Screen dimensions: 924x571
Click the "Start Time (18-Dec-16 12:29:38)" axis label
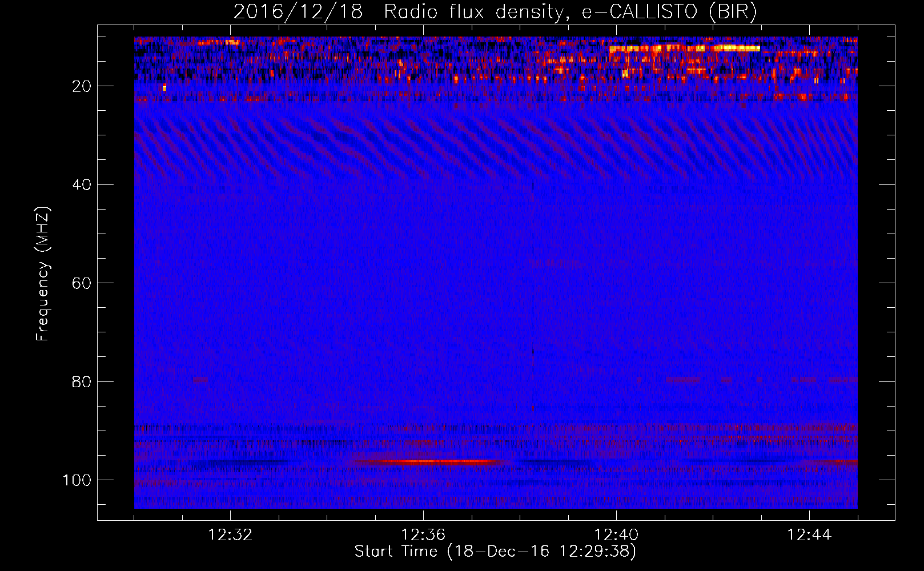click(495, 552)
